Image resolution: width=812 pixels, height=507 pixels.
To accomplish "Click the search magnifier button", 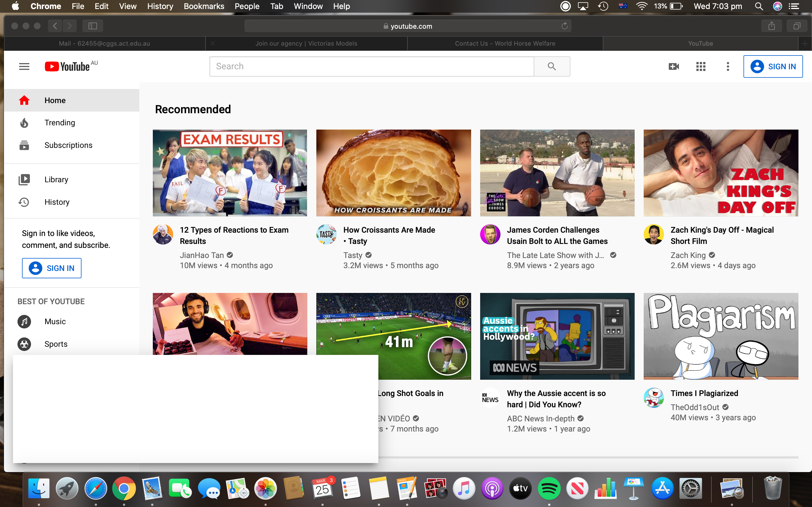I will point(551,66).
